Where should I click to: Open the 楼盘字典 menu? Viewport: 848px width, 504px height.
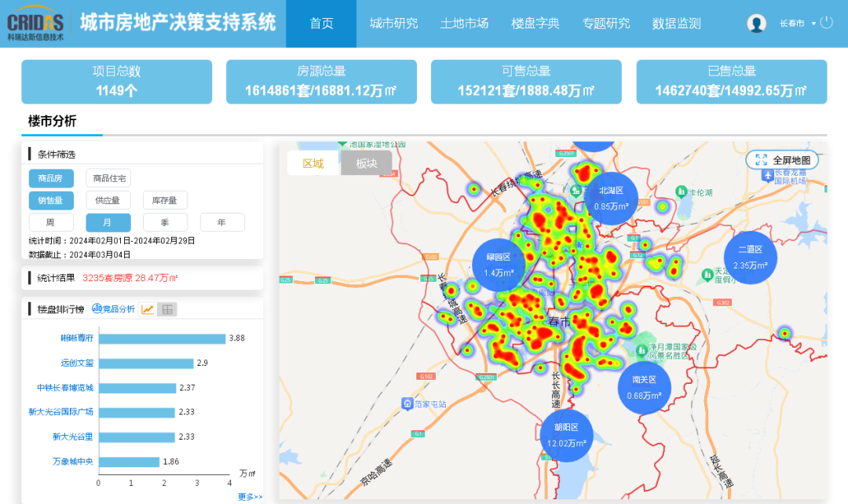[535, 24]
